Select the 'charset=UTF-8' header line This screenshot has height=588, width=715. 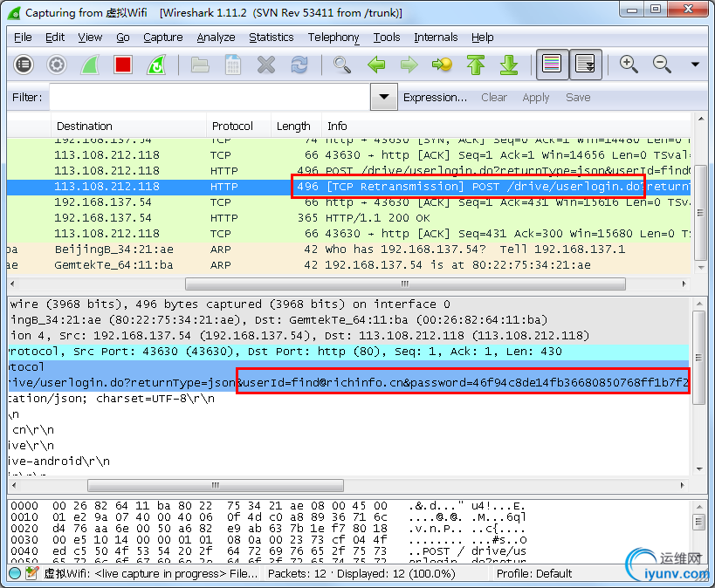349,399
